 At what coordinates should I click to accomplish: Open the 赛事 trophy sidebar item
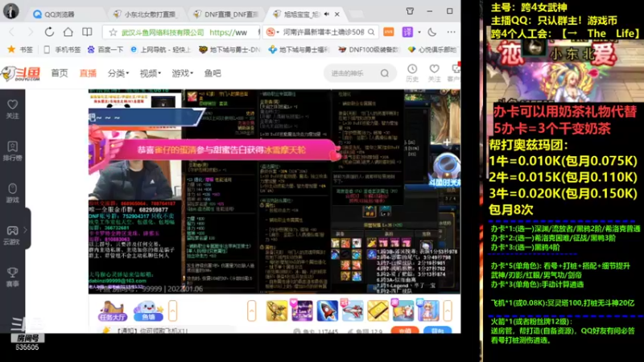tap(13, 278)
